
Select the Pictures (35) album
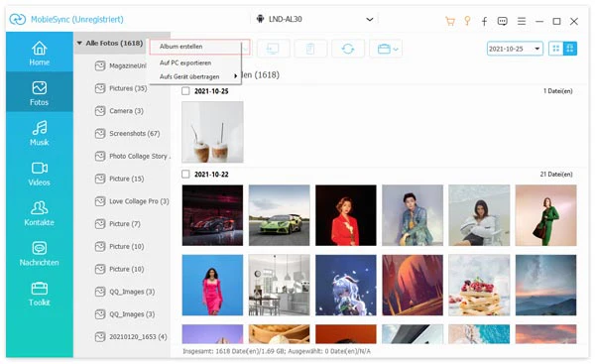(121, 88)
